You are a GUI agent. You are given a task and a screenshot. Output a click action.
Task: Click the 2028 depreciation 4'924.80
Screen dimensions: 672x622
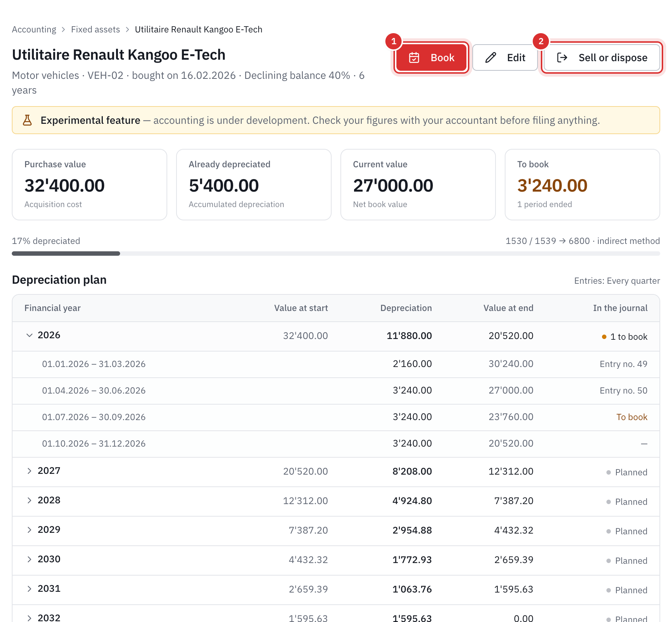412,501
